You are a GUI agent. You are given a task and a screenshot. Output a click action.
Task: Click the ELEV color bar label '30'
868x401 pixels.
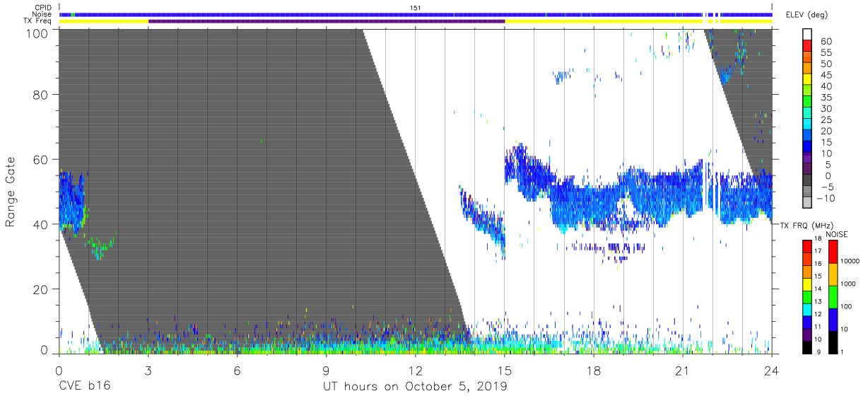[x=825, y=109]
